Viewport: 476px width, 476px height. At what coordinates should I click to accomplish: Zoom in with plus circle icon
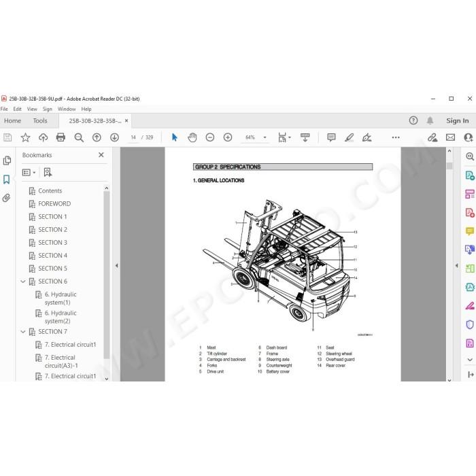[x=228, y=137]
